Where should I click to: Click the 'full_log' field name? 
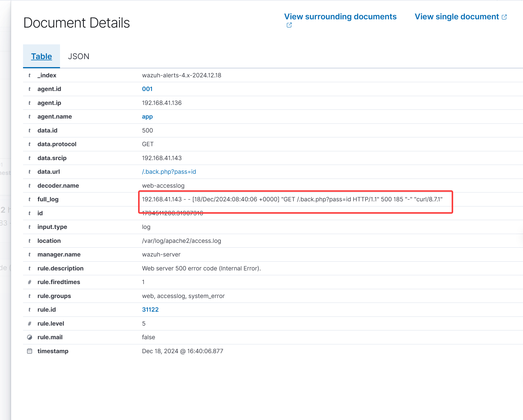click(x=48, y=199)
